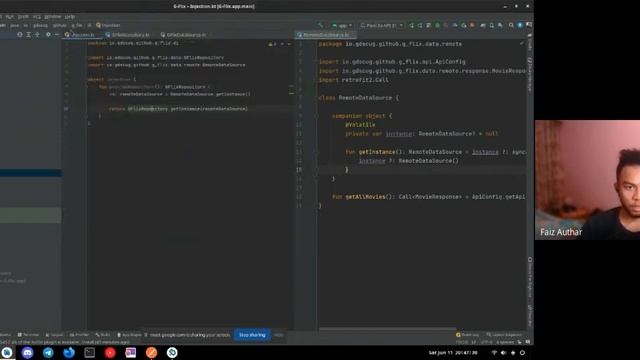Click the Search Everywhere magnifier icon

pos(511,25)
